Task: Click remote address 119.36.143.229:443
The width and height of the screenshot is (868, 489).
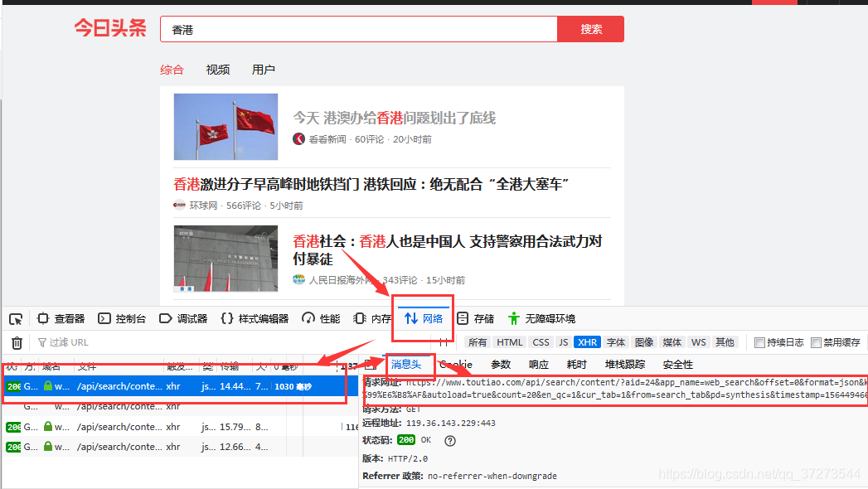Action: pos(451,424)
